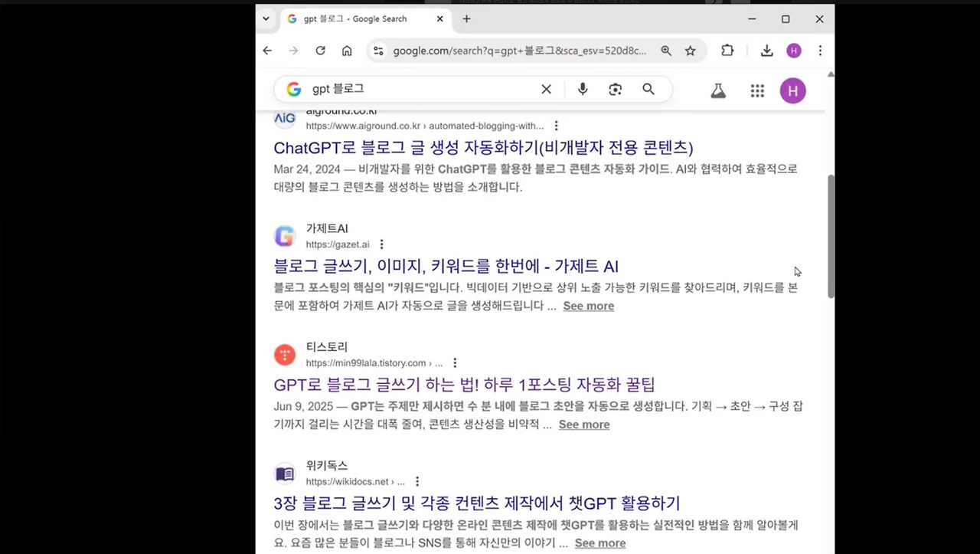
Task: Click the 가제트AI site name
Action: (x=327, y=228)
